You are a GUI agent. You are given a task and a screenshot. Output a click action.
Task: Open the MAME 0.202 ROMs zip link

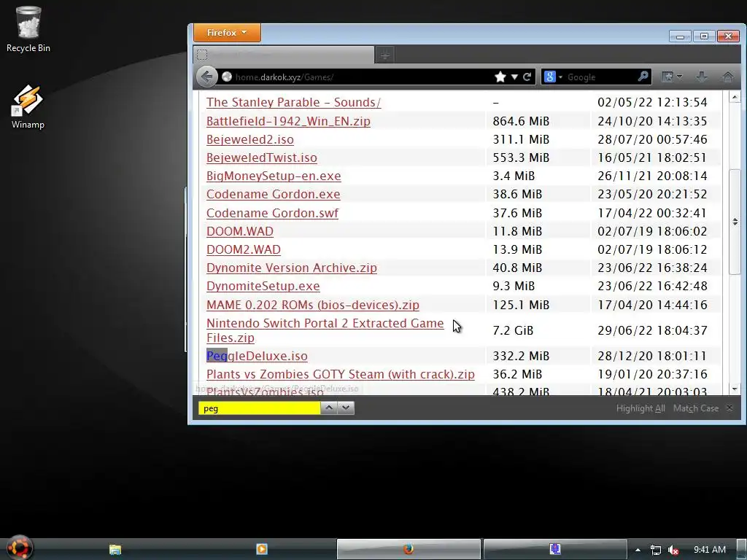click(312, 305)
